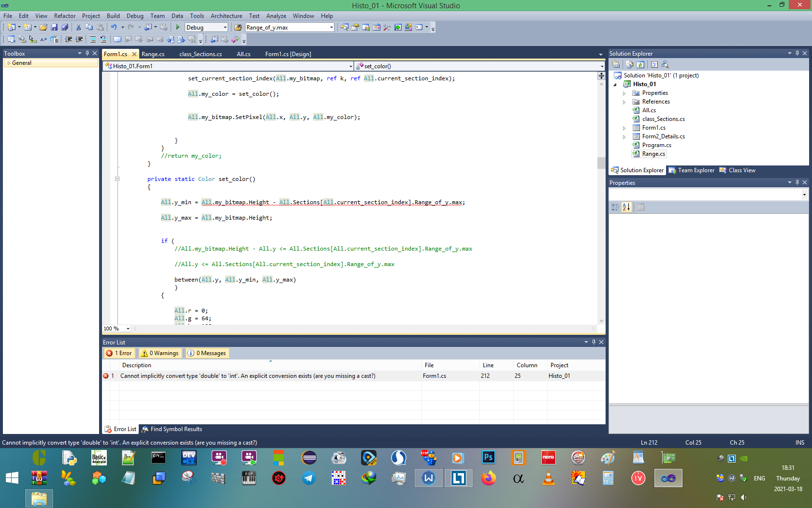Comment out the selected lines icon
This screenshot has width=812, height=508.
(93, 39)
